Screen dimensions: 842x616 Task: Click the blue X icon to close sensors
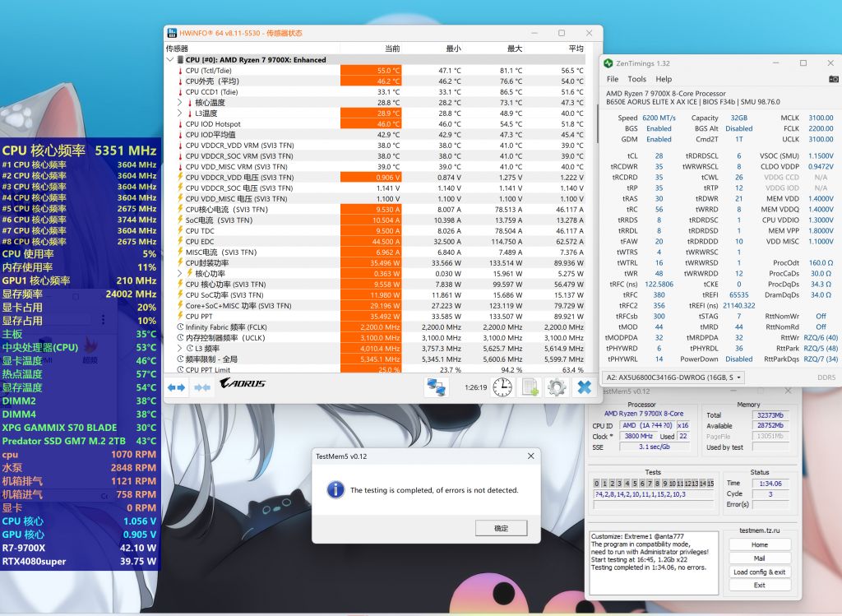(x=585, y=387)
